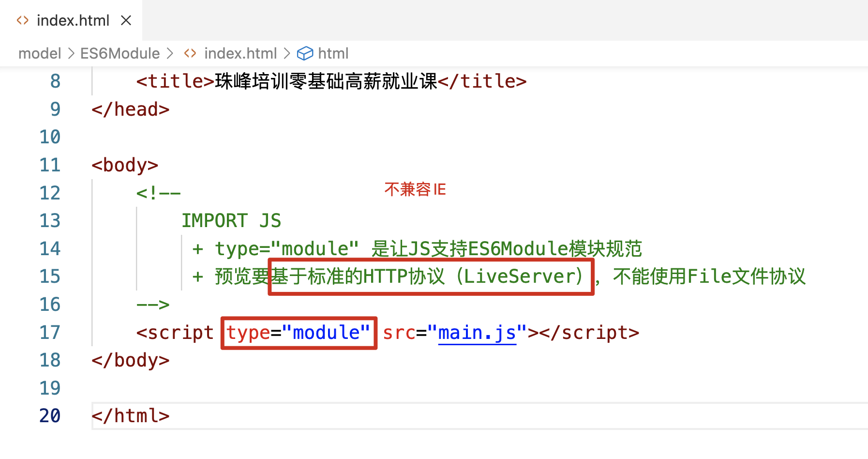Click the breadcrumb file icon before index.html

(x=190, y=53)
